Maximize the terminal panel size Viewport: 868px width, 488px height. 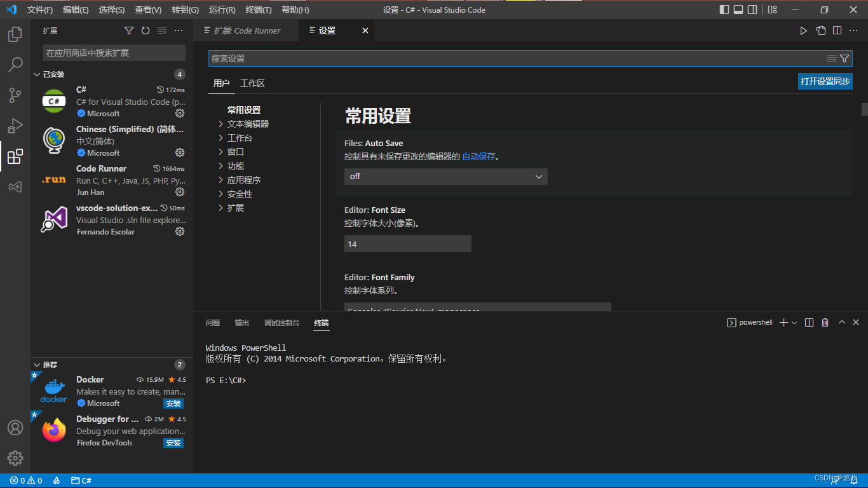842,322
